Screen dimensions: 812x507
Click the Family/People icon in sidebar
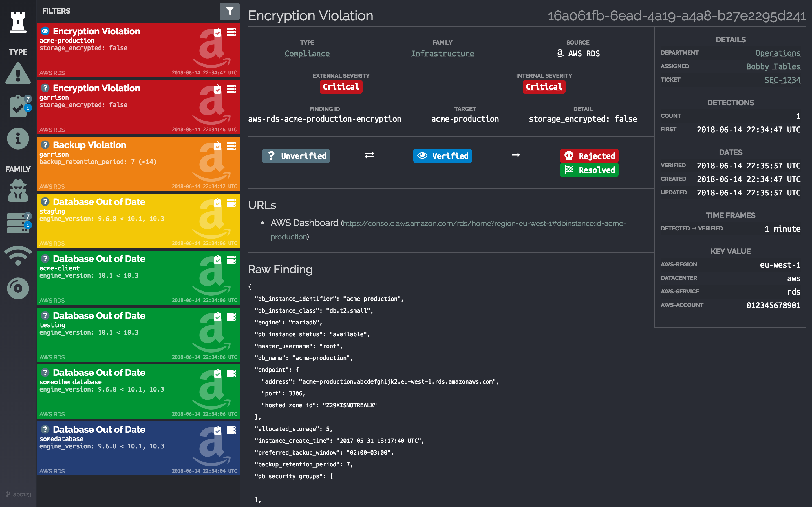click(x=16, y=189)
